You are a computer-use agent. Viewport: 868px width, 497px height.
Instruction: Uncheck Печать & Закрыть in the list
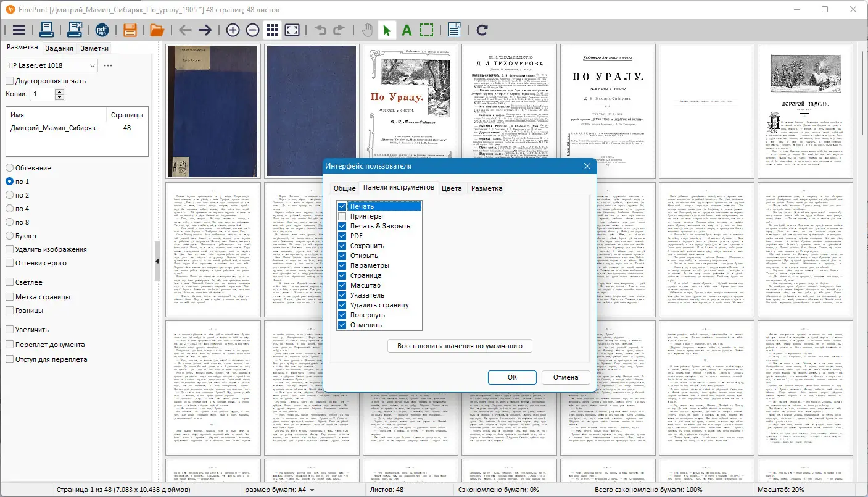[342, 226]
